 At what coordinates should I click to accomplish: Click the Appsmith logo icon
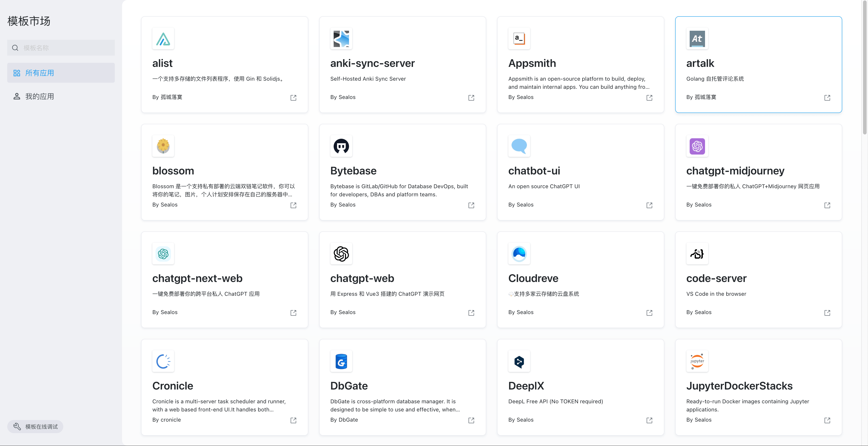pyautogui.click(x=519, y=39)
